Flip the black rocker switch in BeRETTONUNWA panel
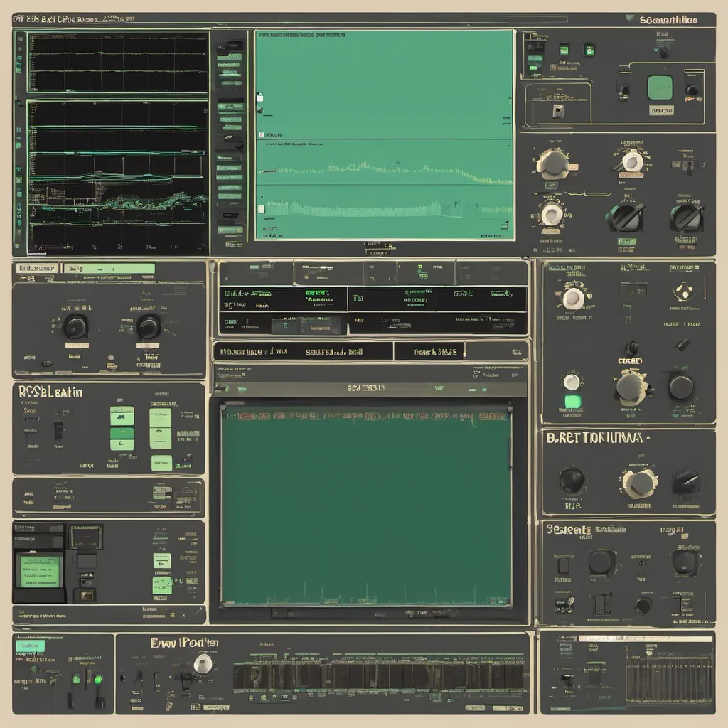 [686, 482]
